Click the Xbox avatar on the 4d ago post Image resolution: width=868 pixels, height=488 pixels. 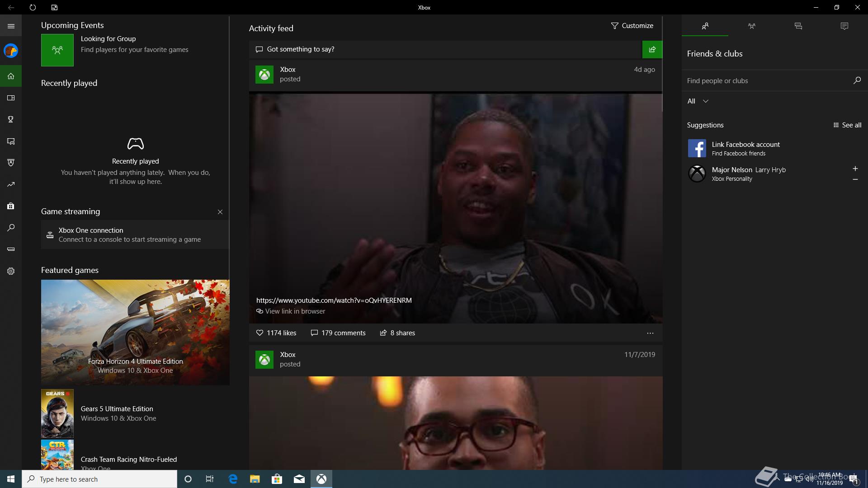pyautogui.click(x=264, y=74)
